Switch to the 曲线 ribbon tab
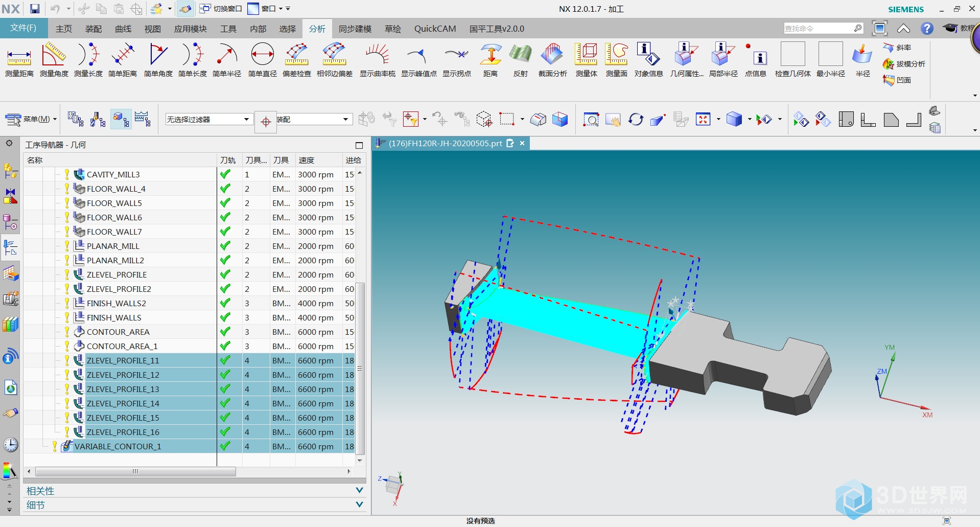 [x=123, y=29]
